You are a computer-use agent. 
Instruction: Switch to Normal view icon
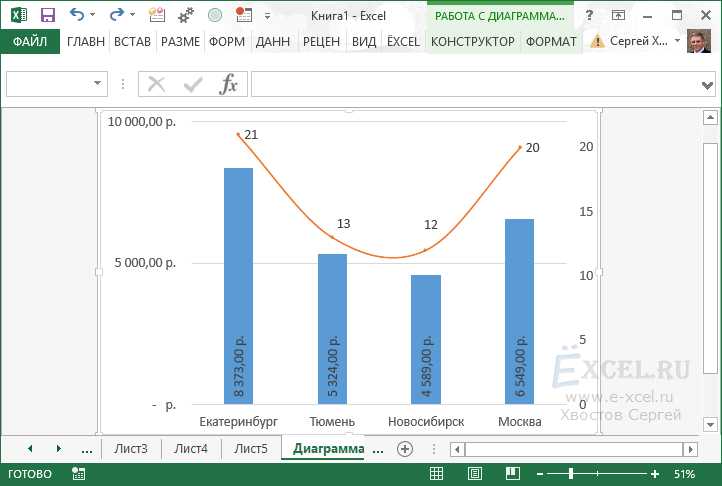[437, 474]
